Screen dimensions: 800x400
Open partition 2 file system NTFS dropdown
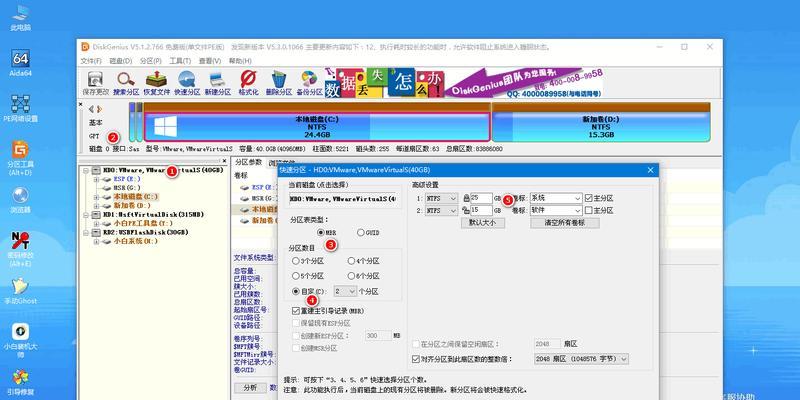pos(441,210)
